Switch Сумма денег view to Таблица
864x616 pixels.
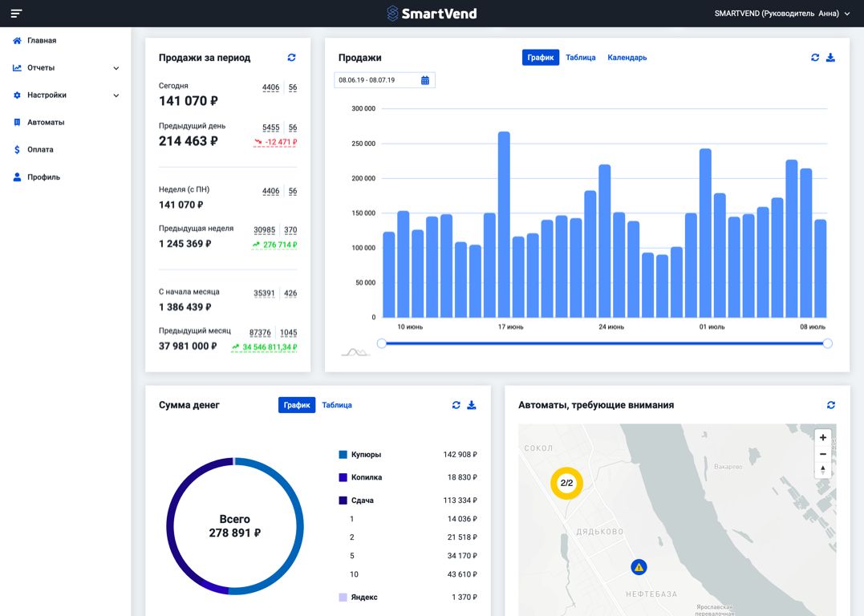click(x=337, y=405)
